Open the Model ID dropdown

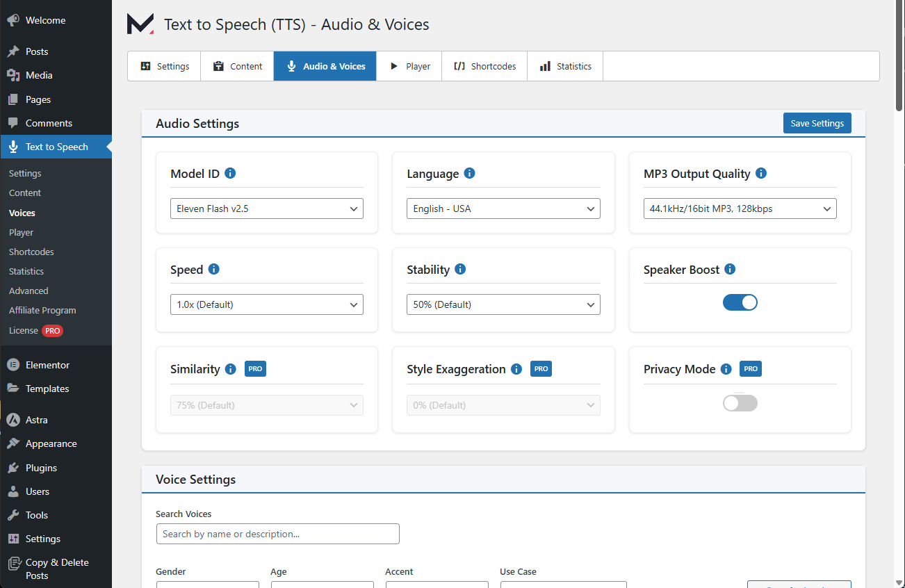pyautogui.click(x=267, y=209)
